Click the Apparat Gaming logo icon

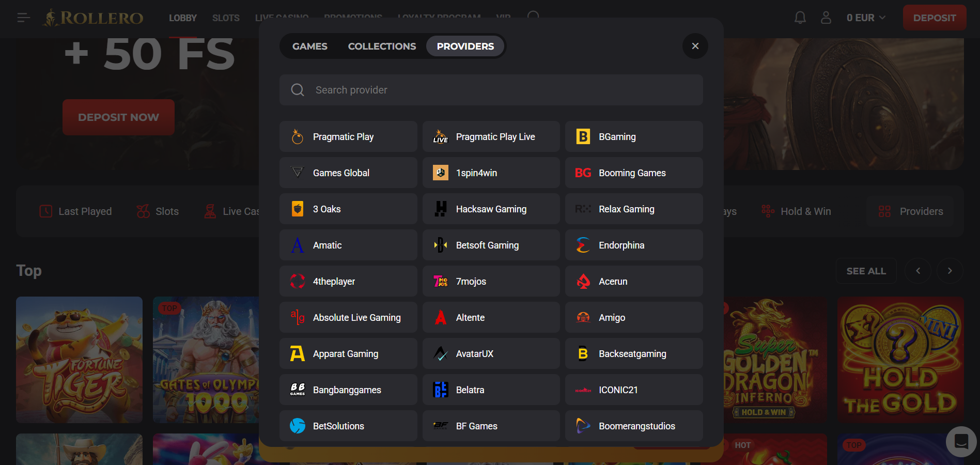click(x=298, y=353)
